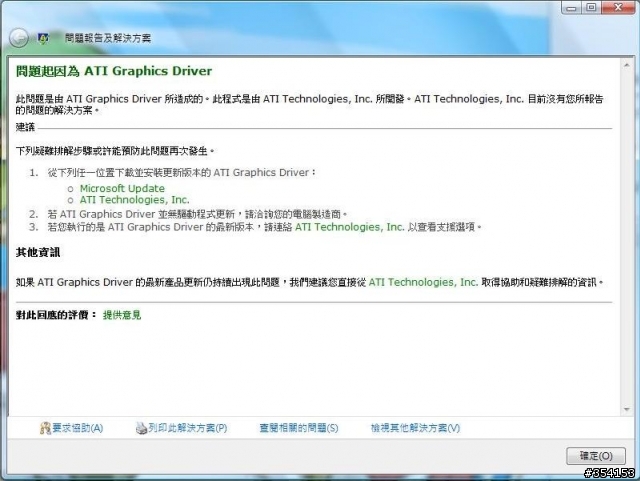This screenshot has width=640, height=481.
Task: Click the window title 問題報告及解決方案
Action: click(108, 38)
